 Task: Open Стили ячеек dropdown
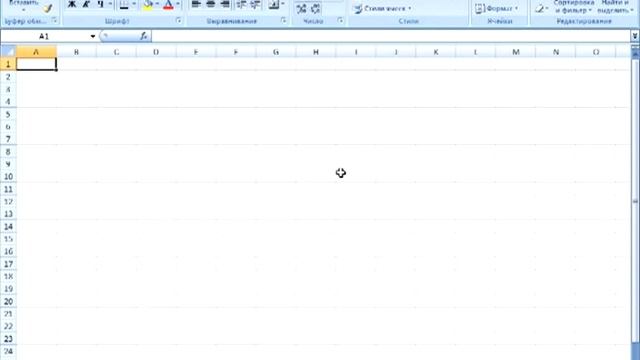pyautogui.click(x=382, y=9)
